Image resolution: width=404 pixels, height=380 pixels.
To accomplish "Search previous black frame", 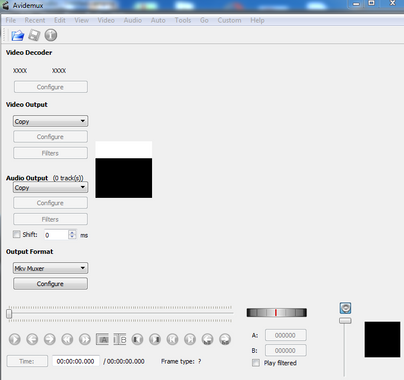I will 137,339.
